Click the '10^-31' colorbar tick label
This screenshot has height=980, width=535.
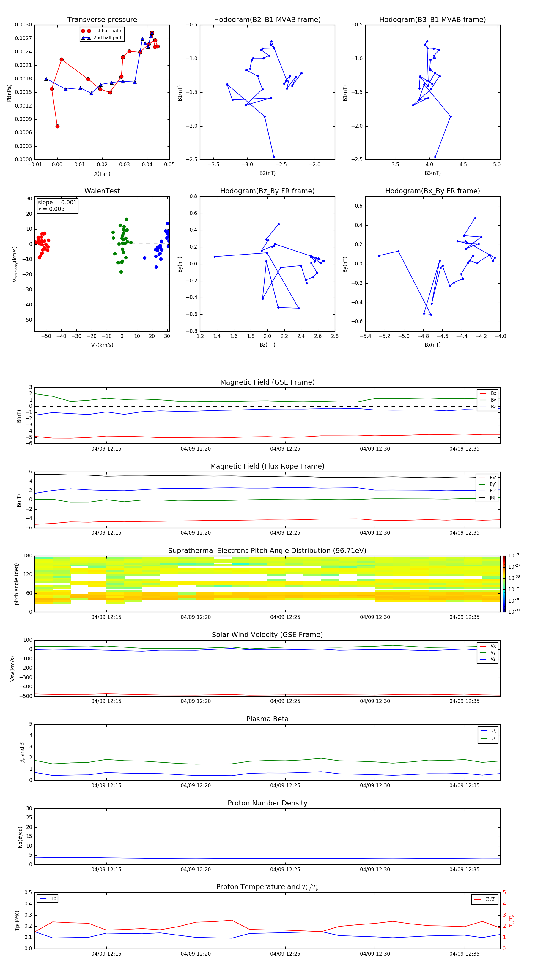point(514,611)
